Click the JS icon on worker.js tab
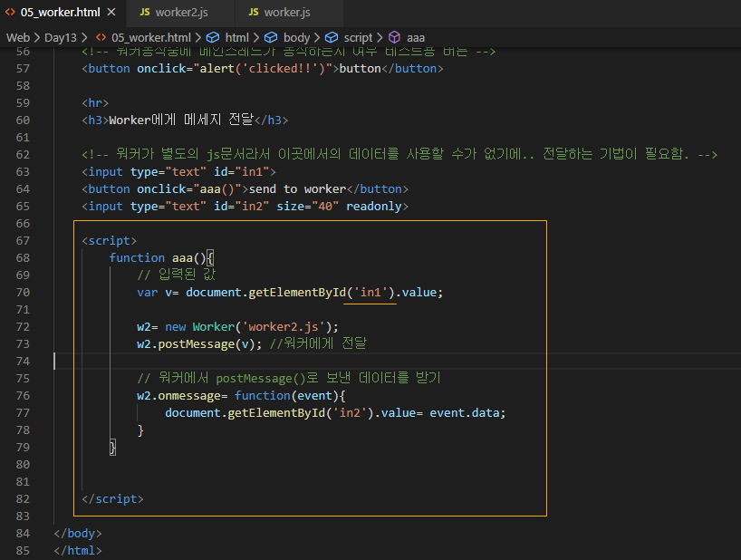Image resolution: width=741 pixels, height=560 pixels. [254, 13]
